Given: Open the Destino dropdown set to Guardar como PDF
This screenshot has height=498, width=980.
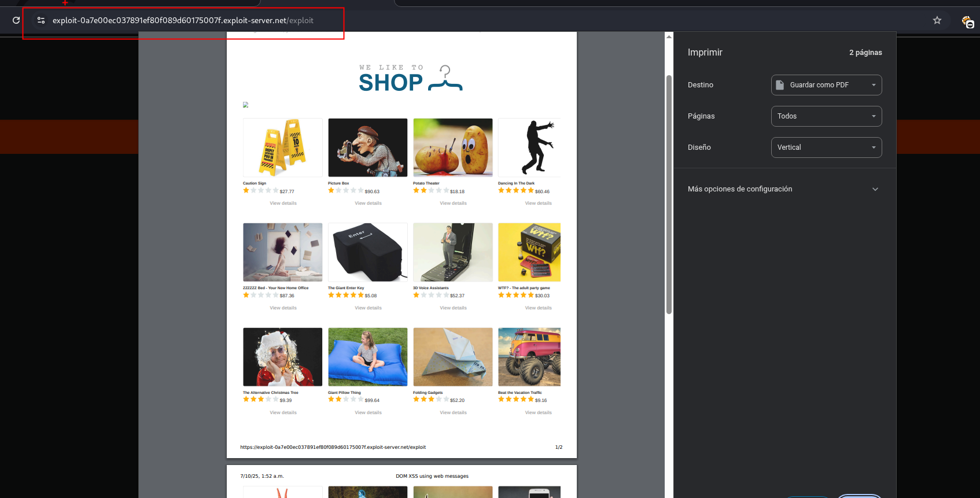Looking at the screenshot, I should coord(826,85).
